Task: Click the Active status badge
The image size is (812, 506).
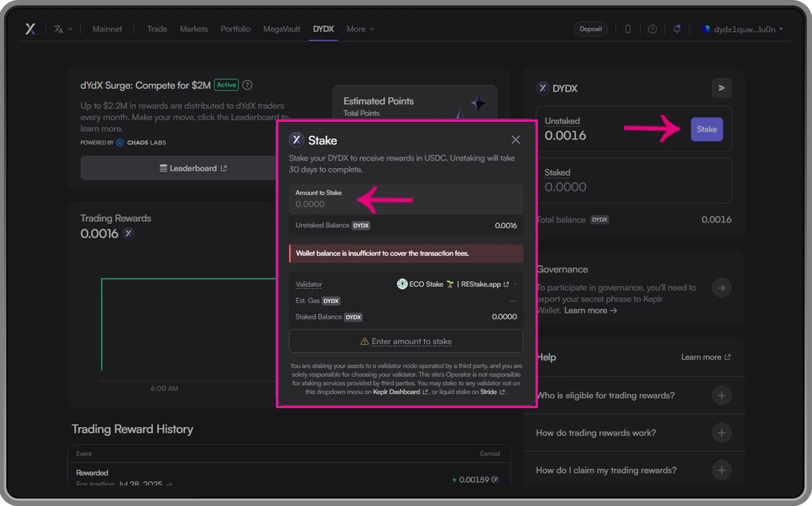Action: tap(226, 85)
